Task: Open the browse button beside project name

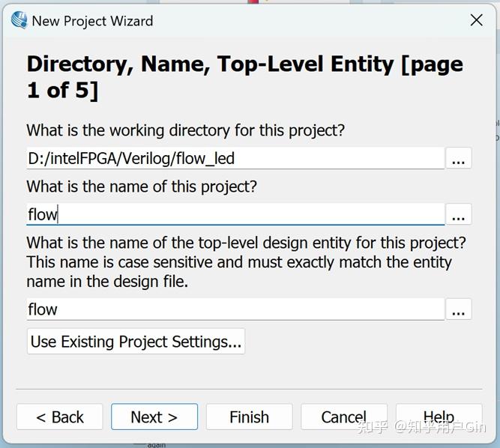Action: pos(459,215)
